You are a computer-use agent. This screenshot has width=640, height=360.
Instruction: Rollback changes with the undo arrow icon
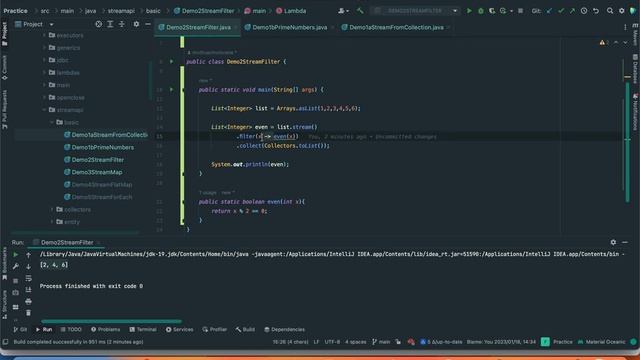[596, 11]
